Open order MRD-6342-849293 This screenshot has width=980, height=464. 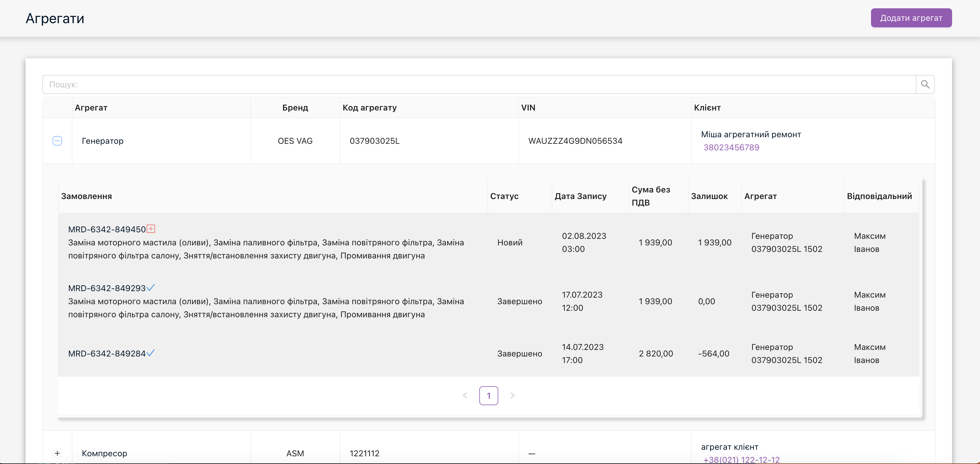(107, 288)
